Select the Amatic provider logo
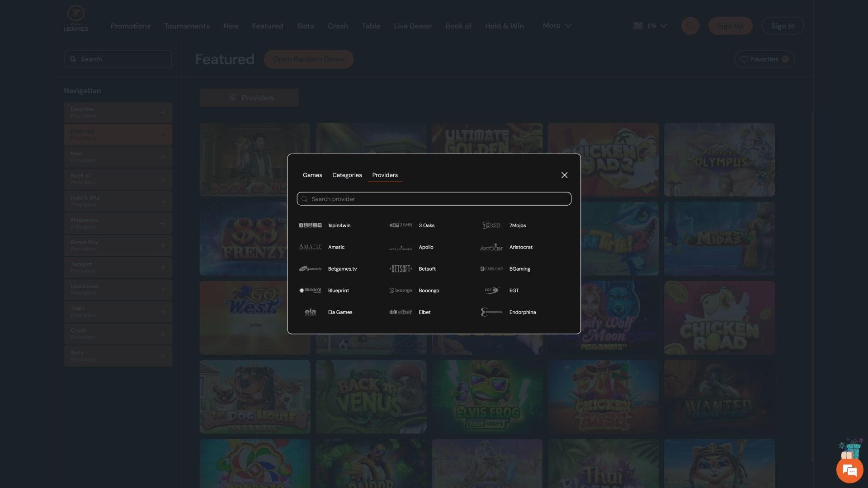This screenshot has height=488, width=868. point(310,247)
